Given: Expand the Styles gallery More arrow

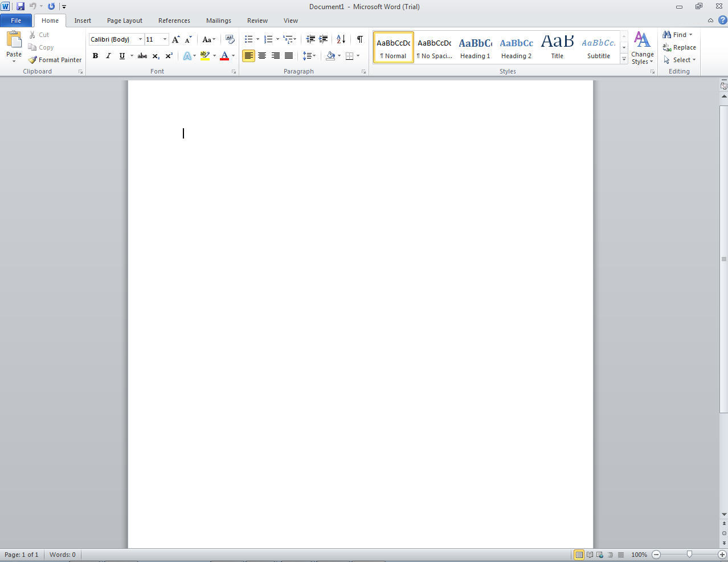Looking at the screenshot, I should click(624, 59).
